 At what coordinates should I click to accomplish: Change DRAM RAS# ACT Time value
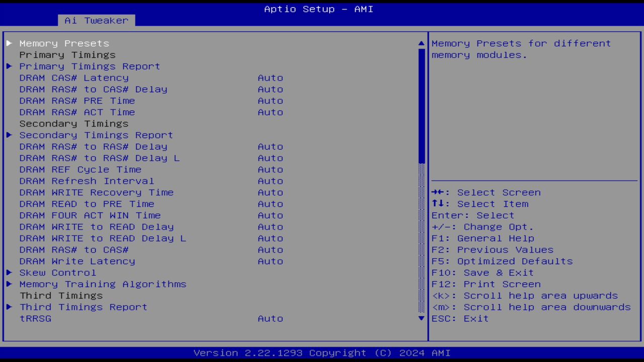point(270,113)
